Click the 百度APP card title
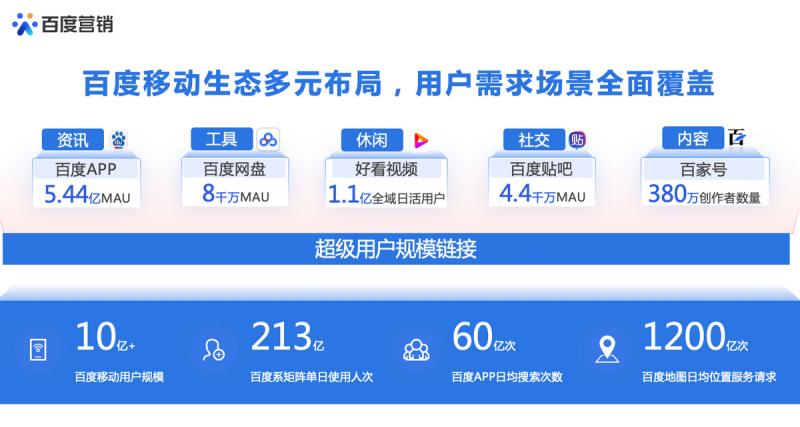This screenshot has width=800, height=427. [87, 168]
